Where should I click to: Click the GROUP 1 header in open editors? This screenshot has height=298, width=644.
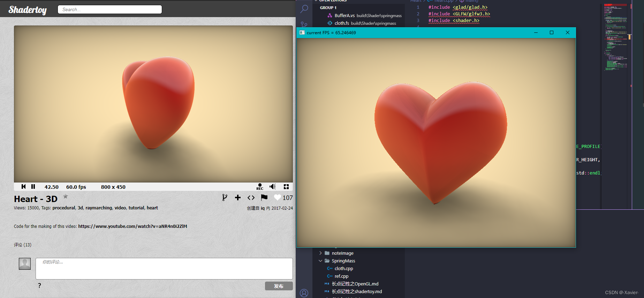(328, 8)
